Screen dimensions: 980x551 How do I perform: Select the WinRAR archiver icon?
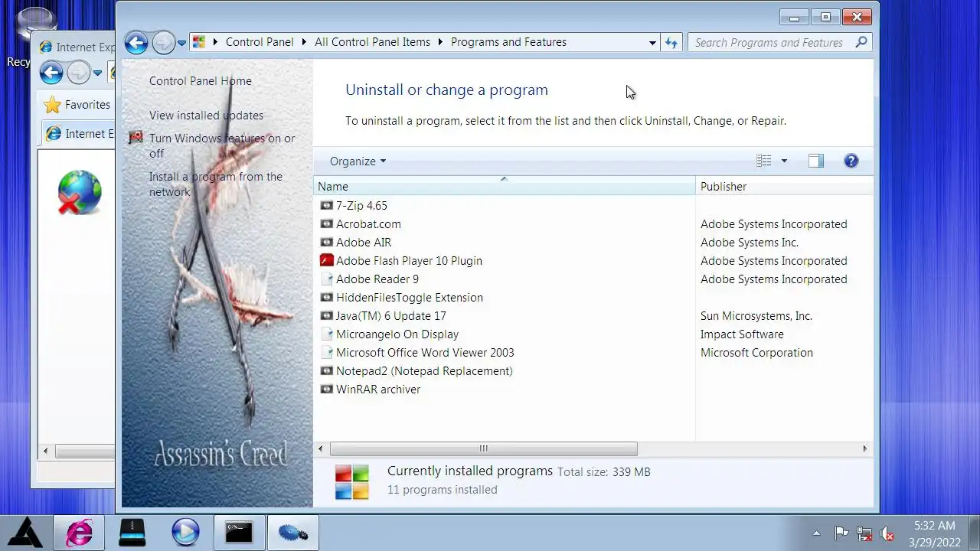pos(326,389)
